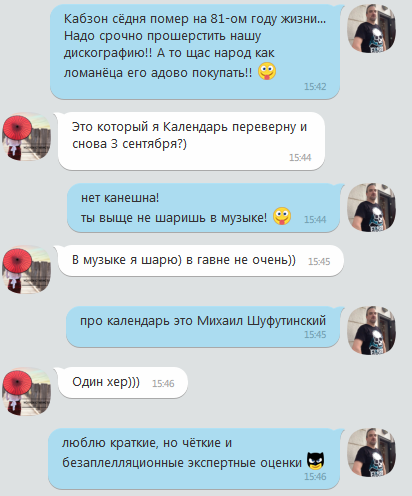Open the avatar next to the Михаил Шуфутинский message
Image resolution: width=412 pixels, height=496 pixels.
click(x=371, y=330)
